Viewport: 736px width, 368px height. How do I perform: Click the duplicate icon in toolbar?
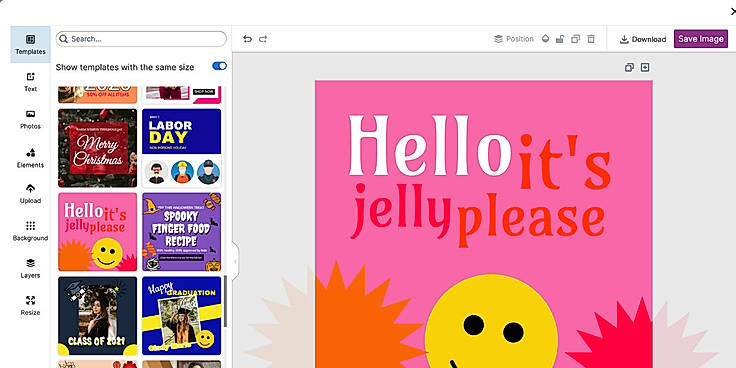pyautogui.click(x=575, y=39)
